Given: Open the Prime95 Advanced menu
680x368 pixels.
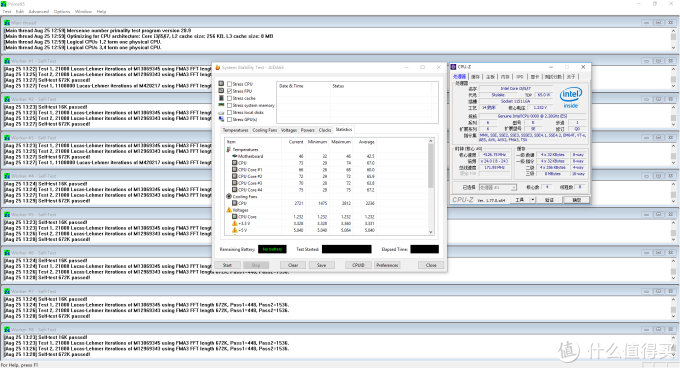Looking at the screenshot, I should pos(39,11).
